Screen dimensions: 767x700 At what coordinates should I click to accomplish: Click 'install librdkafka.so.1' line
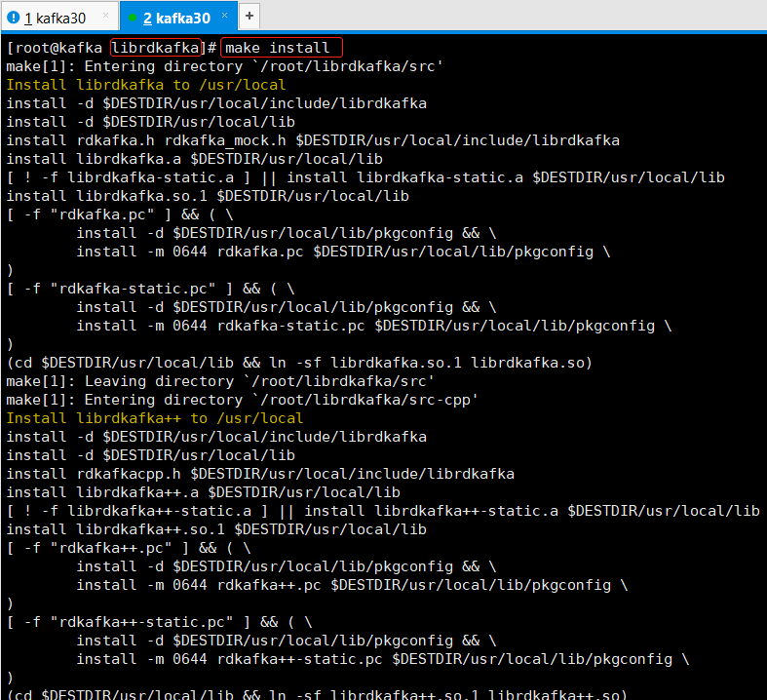pos(208,196)
